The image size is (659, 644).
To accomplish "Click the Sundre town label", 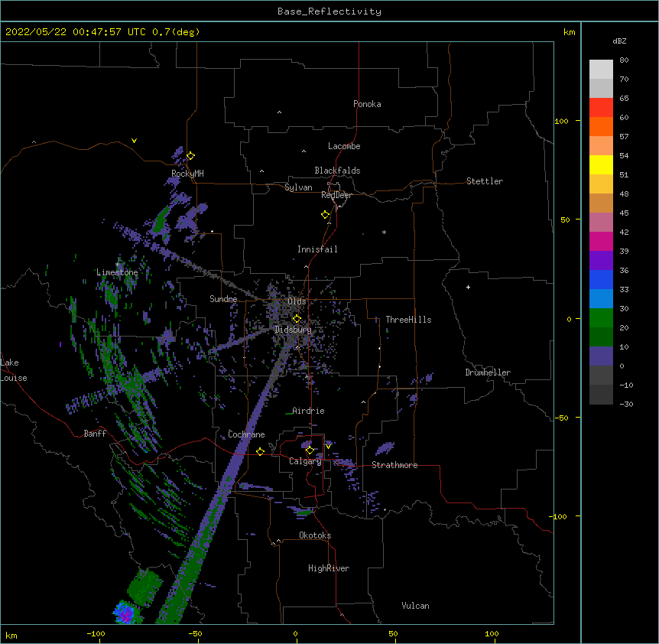I will pos(223,299).
